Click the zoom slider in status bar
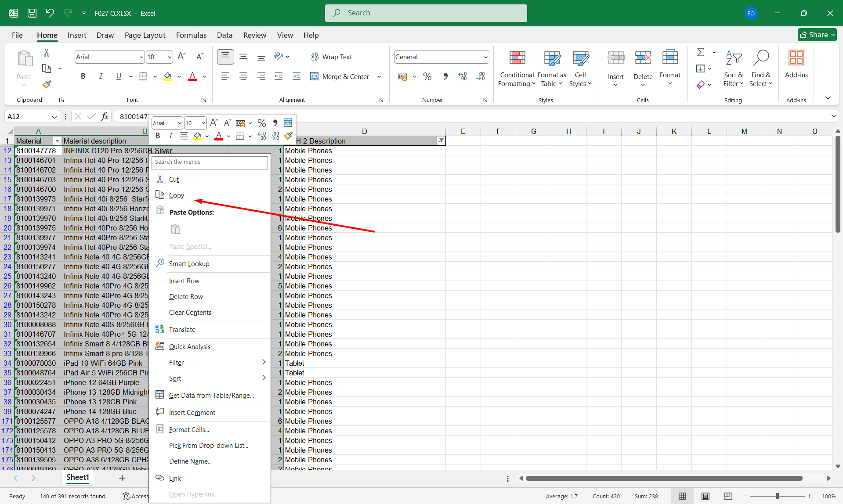This screenshot has width=843, height=504. [777, 496]
